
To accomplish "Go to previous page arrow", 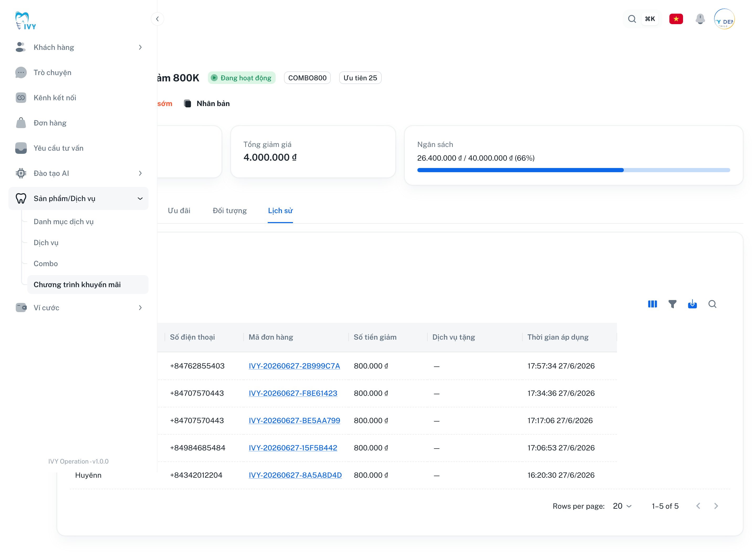I will click(x=698, y=506).
